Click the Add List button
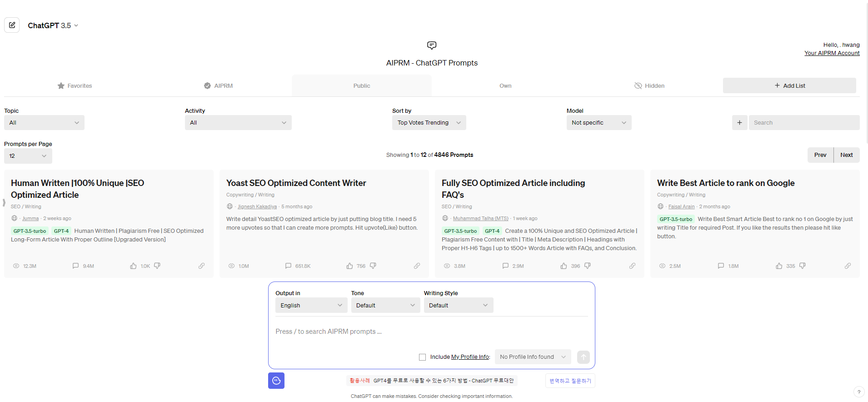 tap(789, 85)
